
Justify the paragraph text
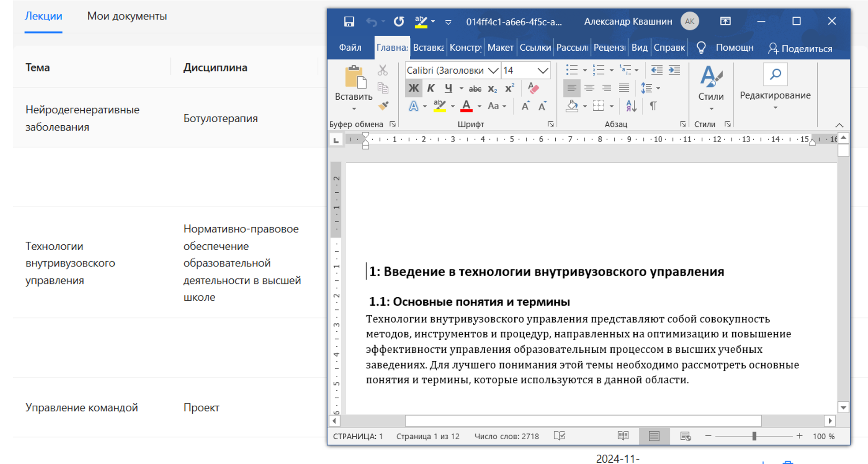point(624,88)
